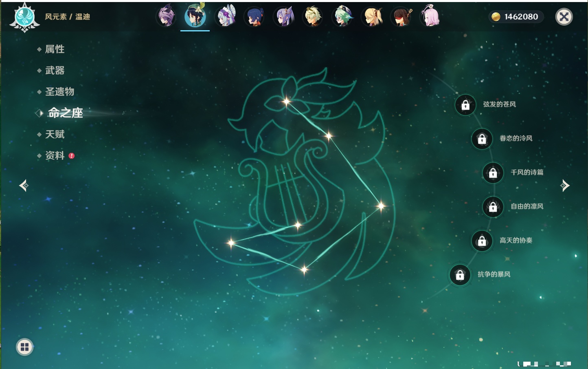Choose the maid-headdress Noelle avatar
This screenshot has width=588, height=369.
click(226, 17)
